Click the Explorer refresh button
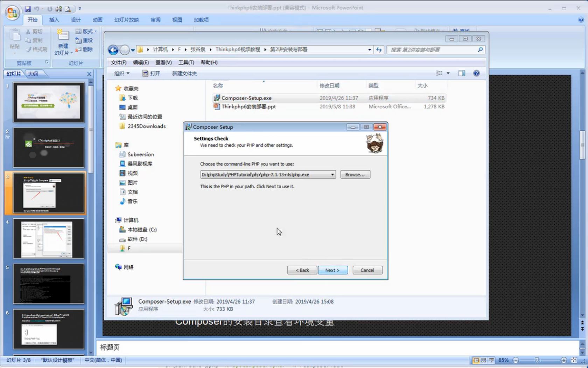The width and height of the screenshot is (588, 368). [379, 50]
